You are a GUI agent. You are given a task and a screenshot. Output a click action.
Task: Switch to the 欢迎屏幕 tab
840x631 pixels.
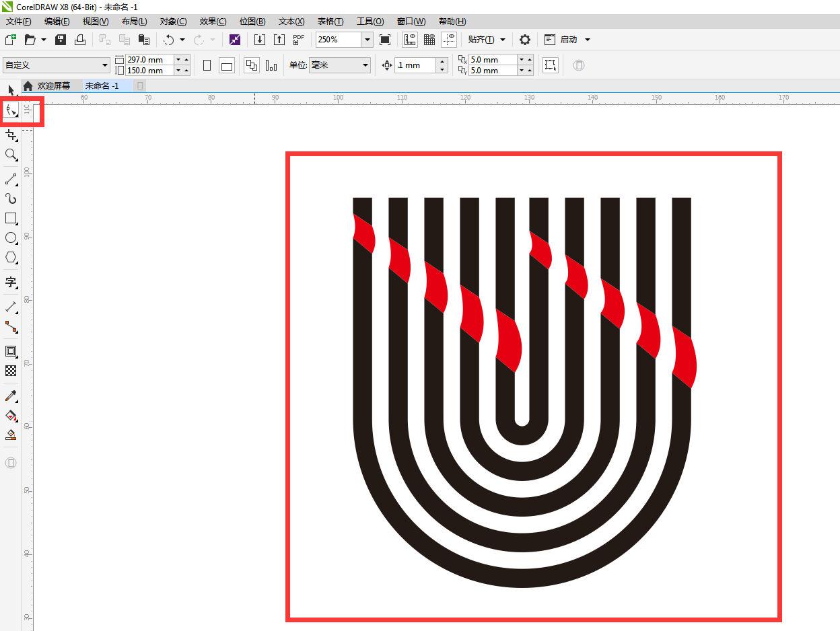(x=53, y=86)
